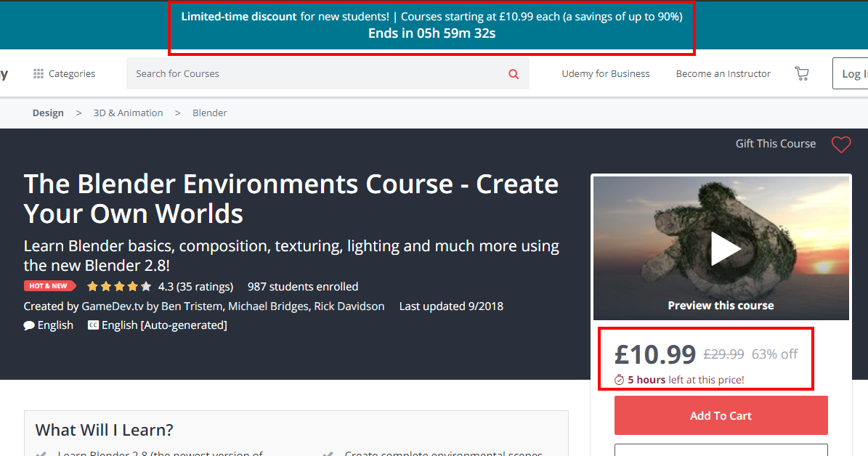Open the Categories grid menu

click(64, 73)
